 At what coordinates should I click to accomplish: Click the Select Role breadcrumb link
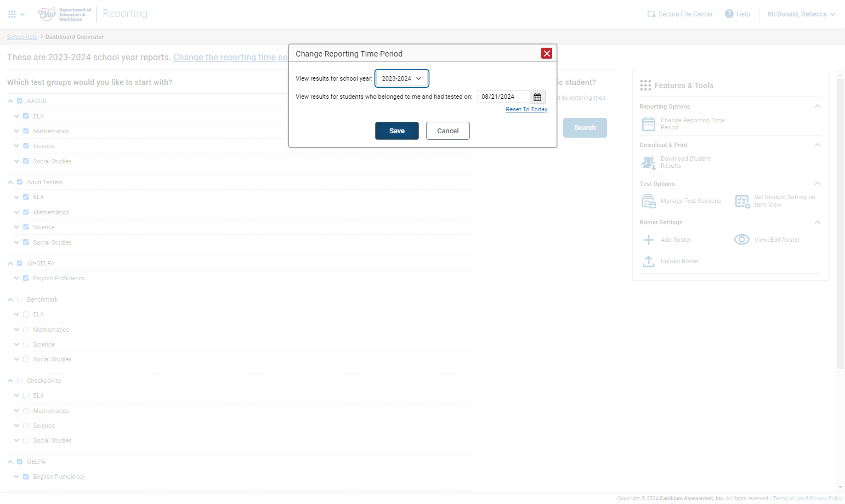click(x=22, y=37)
